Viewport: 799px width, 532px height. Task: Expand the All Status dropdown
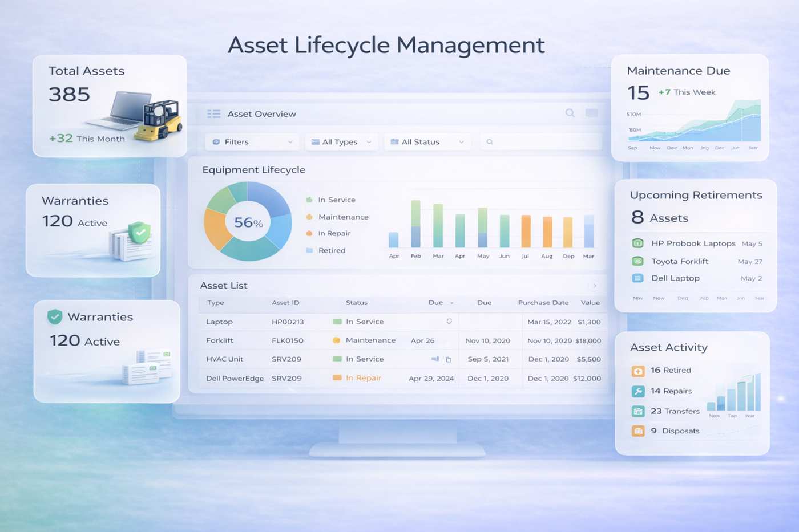(x=426, y=141)
